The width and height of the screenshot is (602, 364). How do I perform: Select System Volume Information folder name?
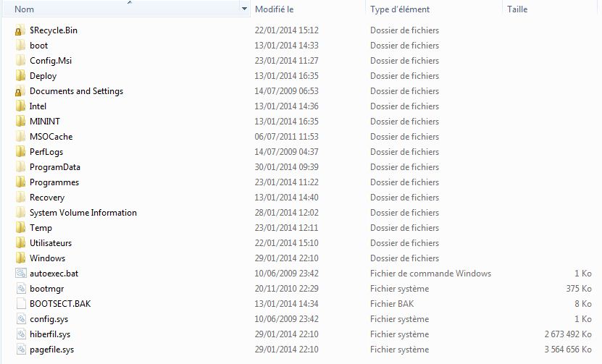[x=83, y=213]
